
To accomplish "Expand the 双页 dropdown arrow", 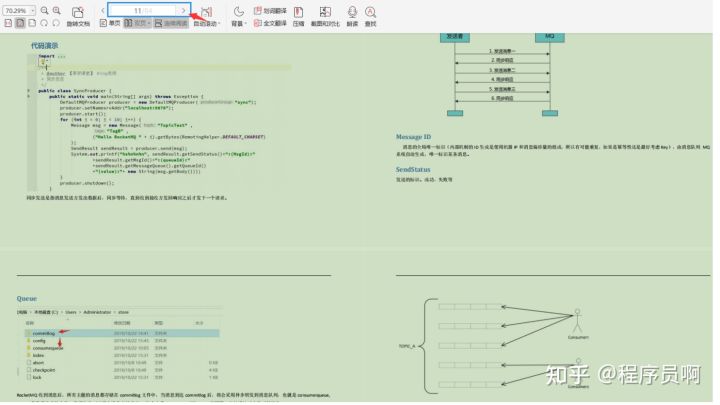I will point(149,23).
